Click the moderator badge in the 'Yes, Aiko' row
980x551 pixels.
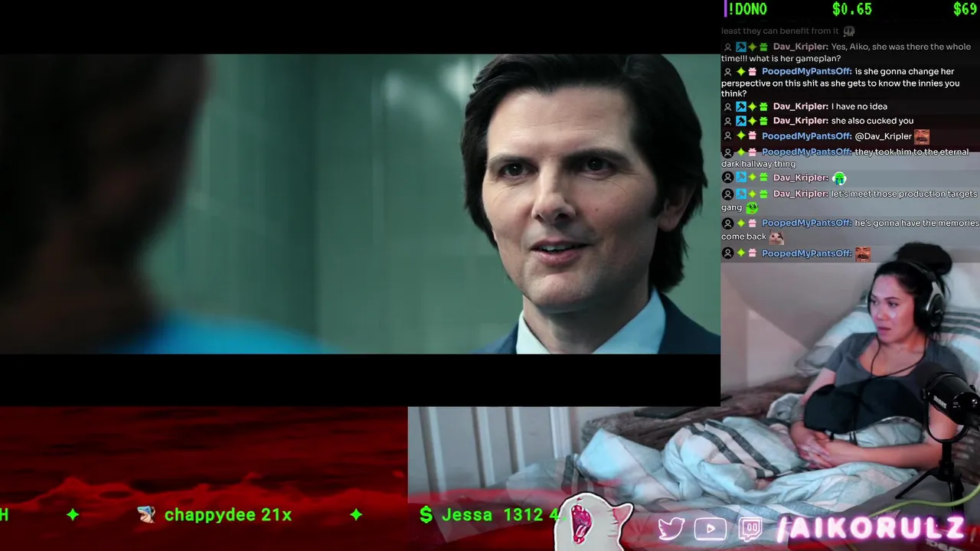coord(740,47)
